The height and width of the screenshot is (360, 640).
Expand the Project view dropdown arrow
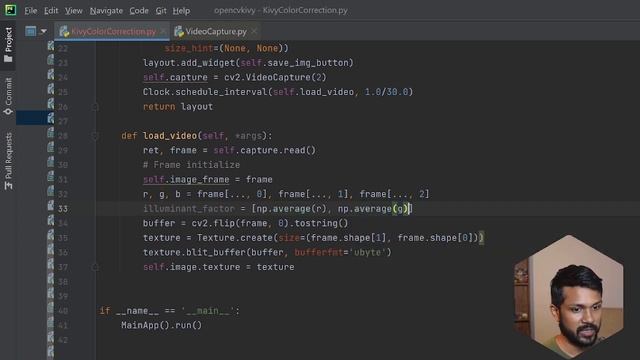[43, 31]
